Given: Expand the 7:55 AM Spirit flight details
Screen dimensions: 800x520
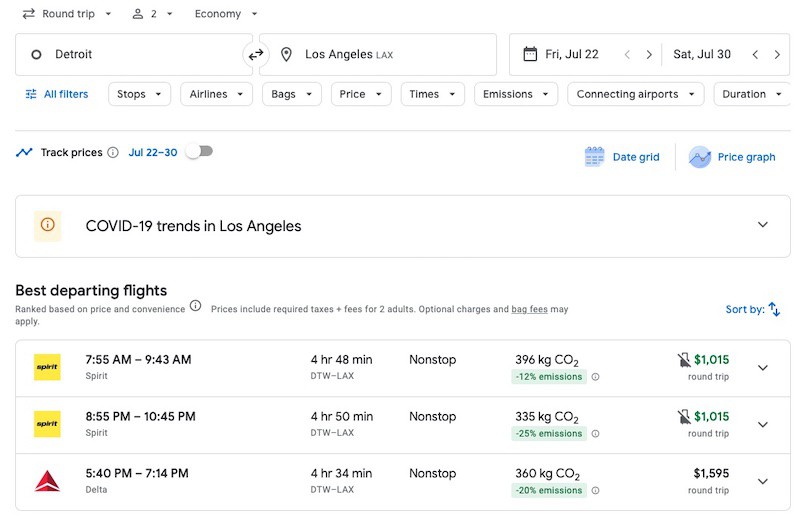Looking at the screenshot, I should (x=763, y=368).
